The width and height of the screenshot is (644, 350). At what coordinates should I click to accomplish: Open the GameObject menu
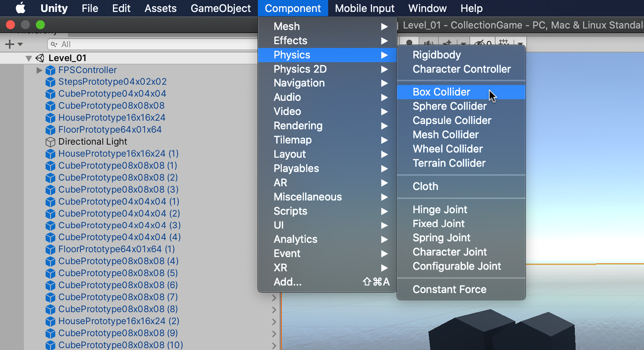coord(221,8)
